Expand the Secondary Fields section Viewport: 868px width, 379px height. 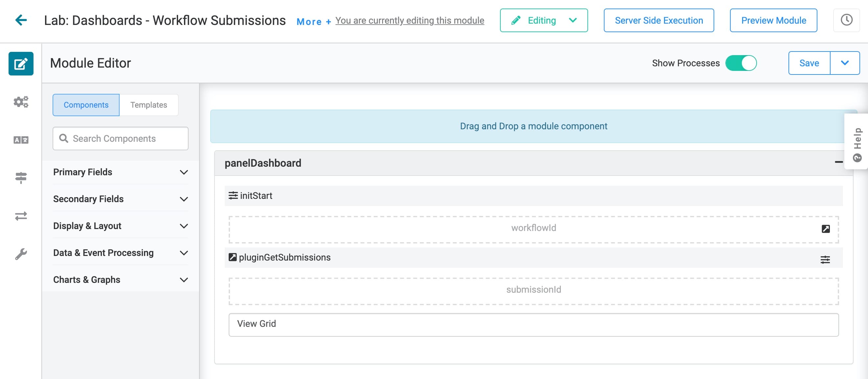pyautogui.click(x=120, y=199)
